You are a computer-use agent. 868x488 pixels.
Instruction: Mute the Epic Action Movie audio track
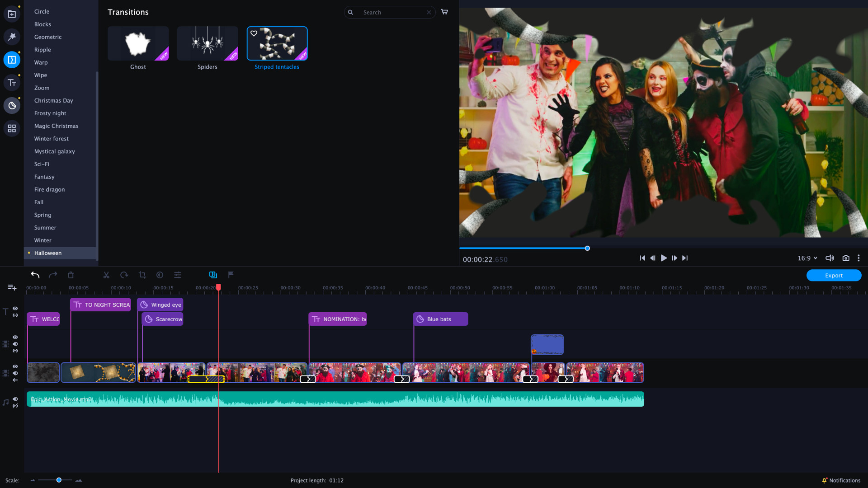tap(15, 399)
